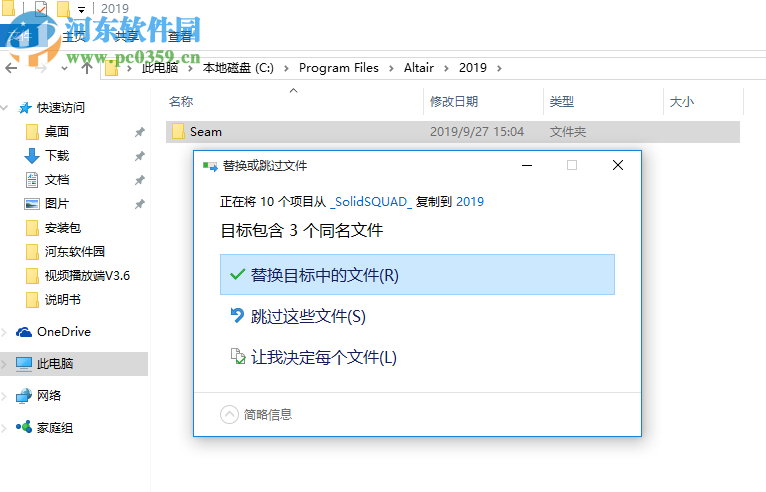Click Program Files in address breadcrumb

(339, 68)
